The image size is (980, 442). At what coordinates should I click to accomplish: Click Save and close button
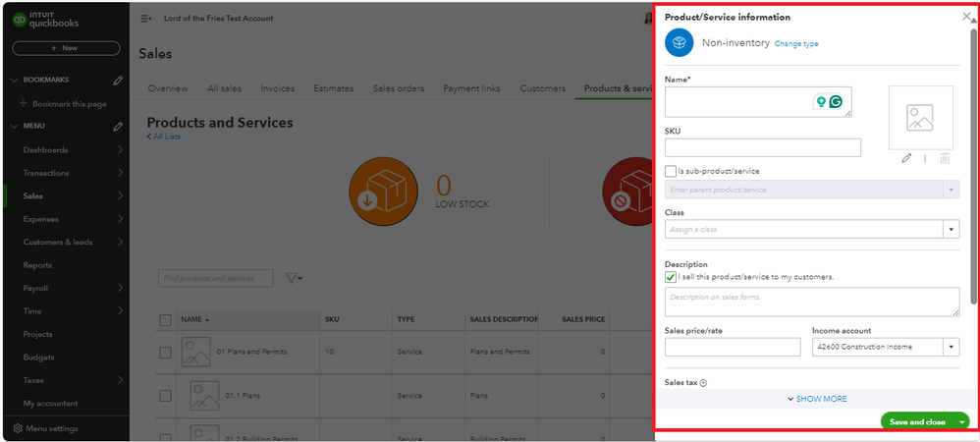click(917, 422)
